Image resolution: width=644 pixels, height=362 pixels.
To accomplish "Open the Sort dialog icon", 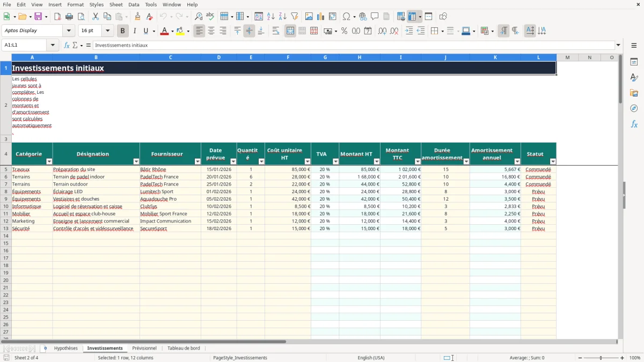I will [259, 17].
